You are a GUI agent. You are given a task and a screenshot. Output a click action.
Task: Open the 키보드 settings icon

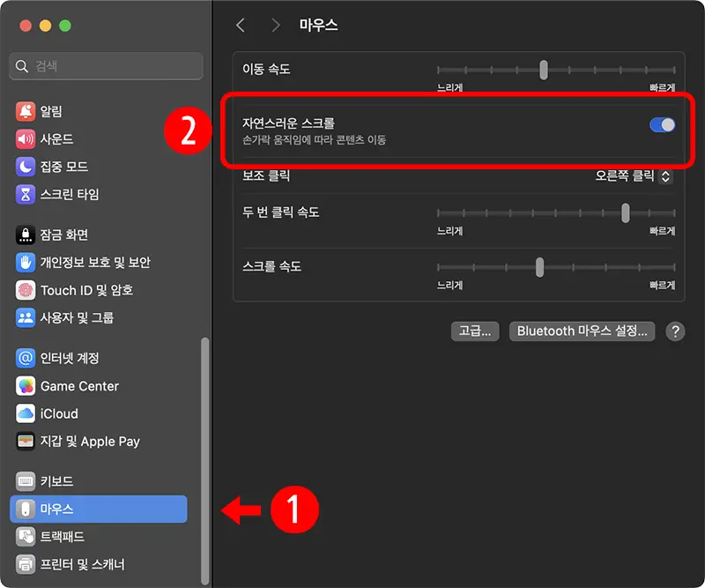coord(26,481)
